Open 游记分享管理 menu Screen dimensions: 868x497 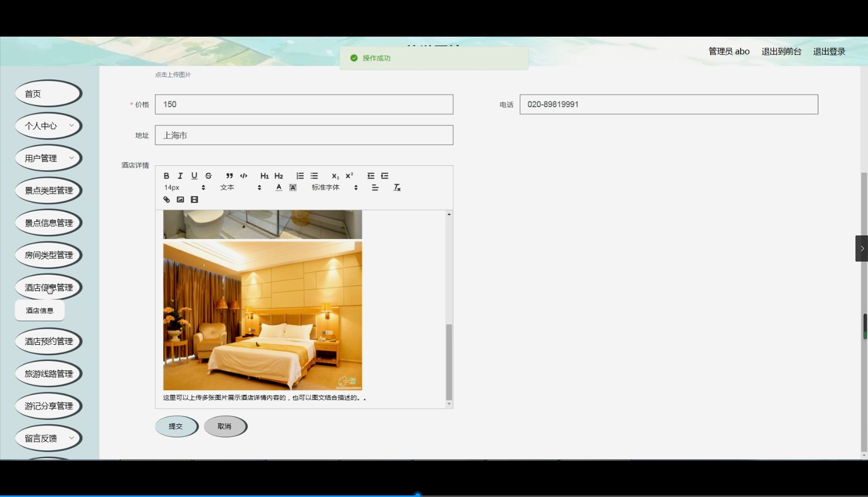coord(49,406)
